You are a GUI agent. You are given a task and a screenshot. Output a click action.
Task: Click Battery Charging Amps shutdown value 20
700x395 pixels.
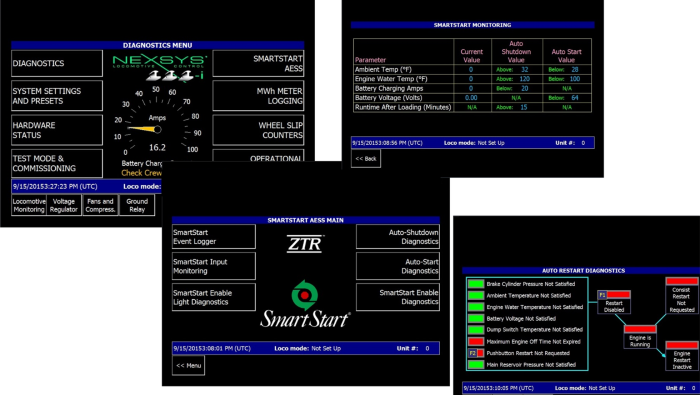pos(525,88)
